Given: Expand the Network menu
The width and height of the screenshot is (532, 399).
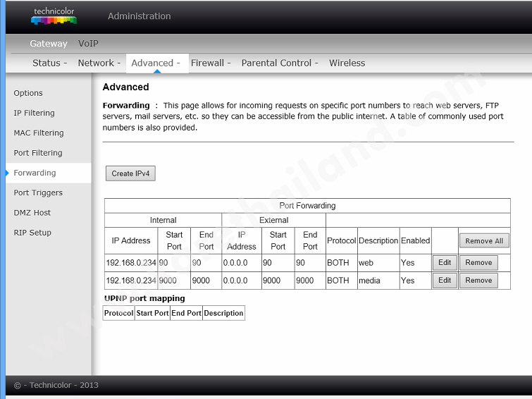Looking at the screenshot, I should (99, 63).
